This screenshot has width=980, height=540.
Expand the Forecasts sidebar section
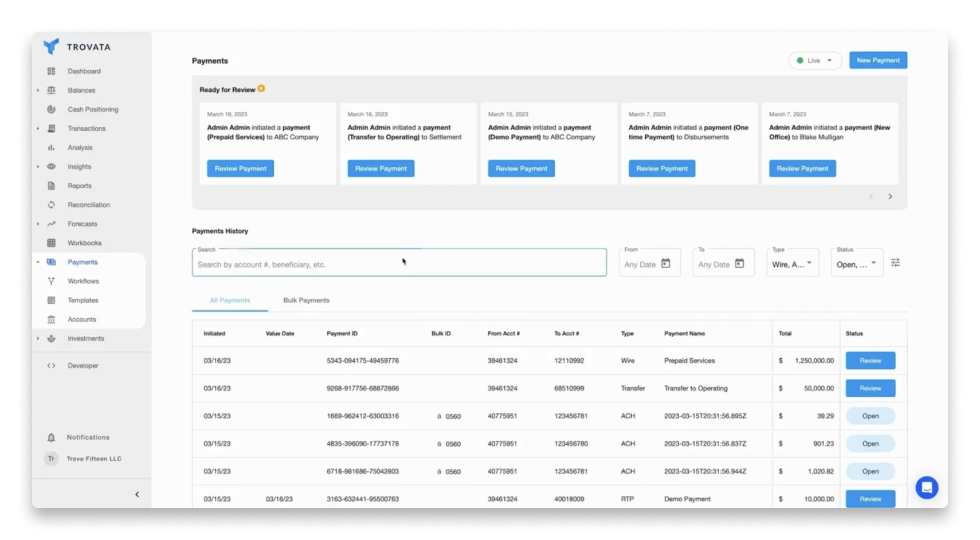[x=38, y=224]
